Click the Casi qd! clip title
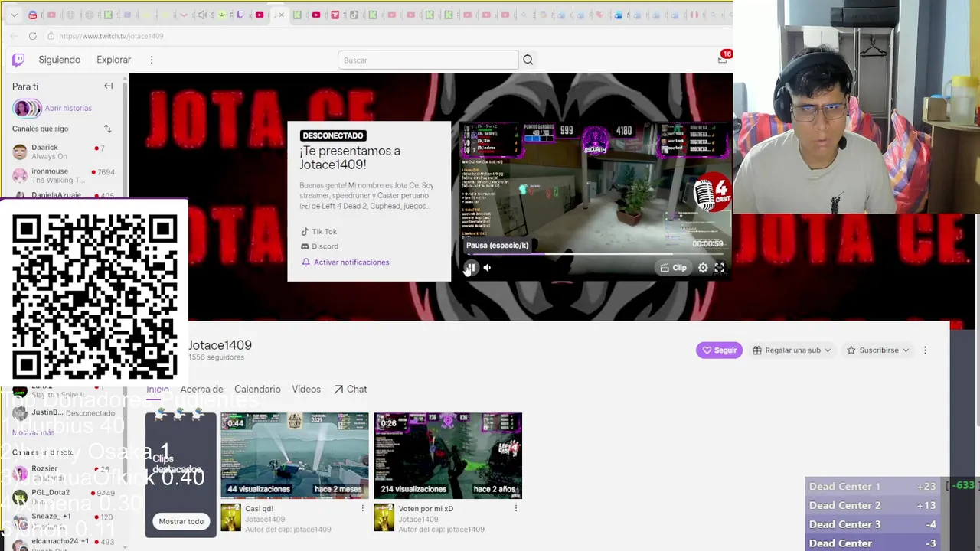Image resolution: width=980 pixels, height=551 pixels. (x=259, y=509)
